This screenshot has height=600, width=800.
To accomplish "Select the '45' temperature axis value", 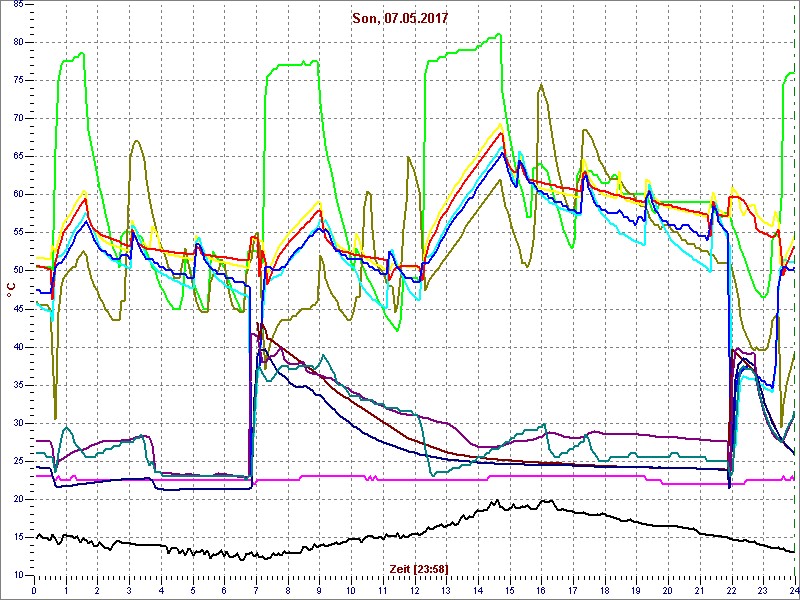I will click(17, 309).
